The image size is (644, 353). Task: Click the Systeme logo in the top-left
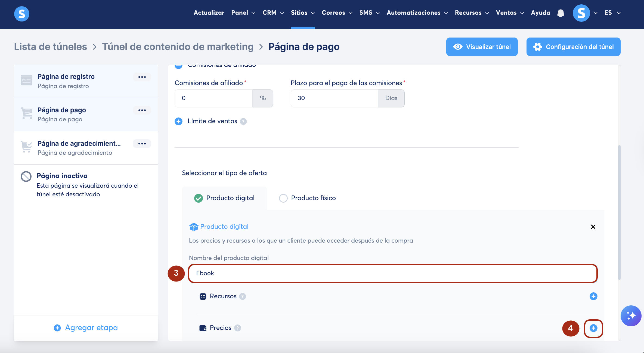[x=22, y=14]
